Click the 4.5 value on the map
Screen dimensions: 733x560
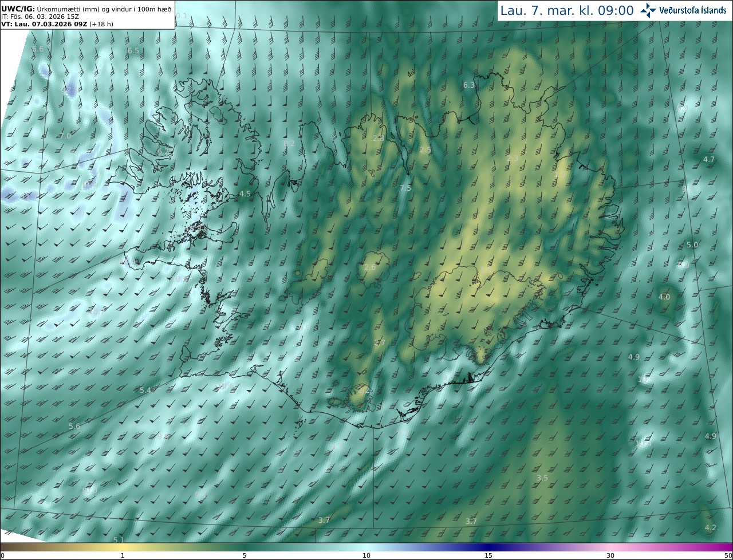click(x=245, y=194)
